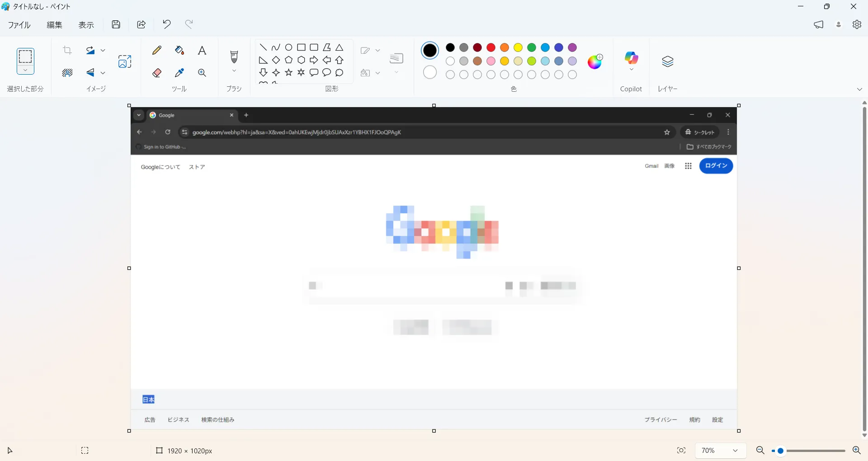Open the Resize image tool
The height and width of the screenshot is (461, 868).
pos(125,61)
